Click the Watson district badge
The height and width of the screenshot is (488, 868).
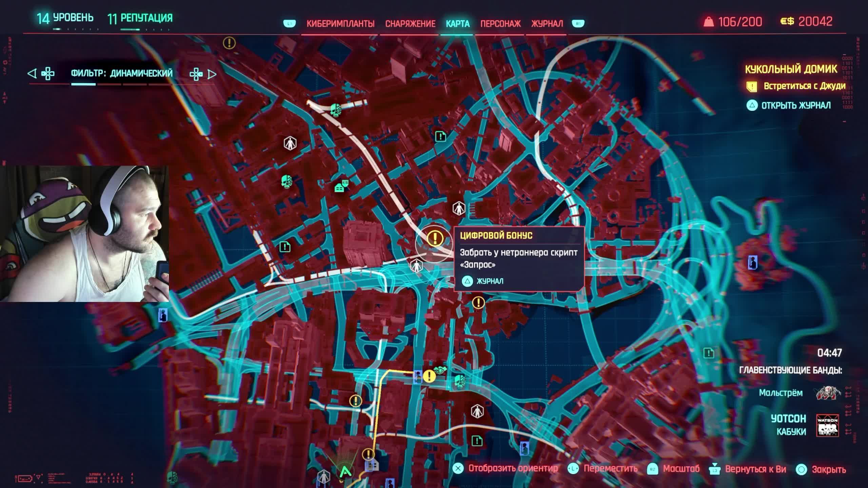827,425
